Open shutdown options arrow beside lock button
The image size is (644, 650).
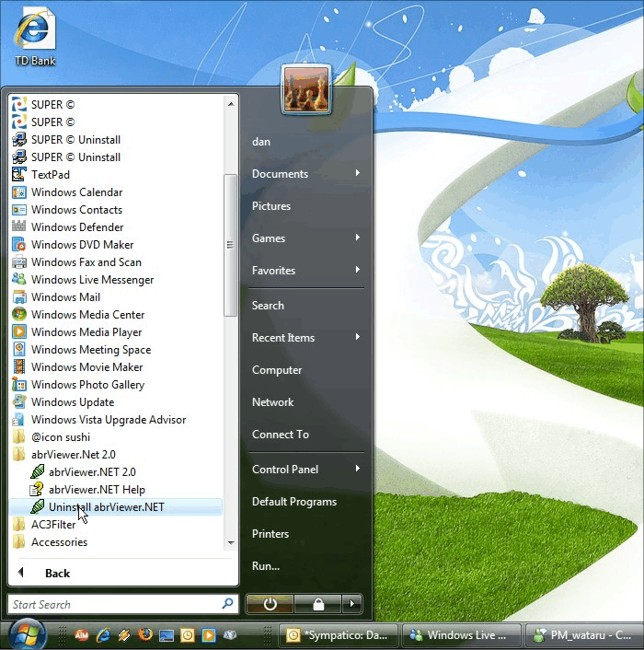[351, 605]
